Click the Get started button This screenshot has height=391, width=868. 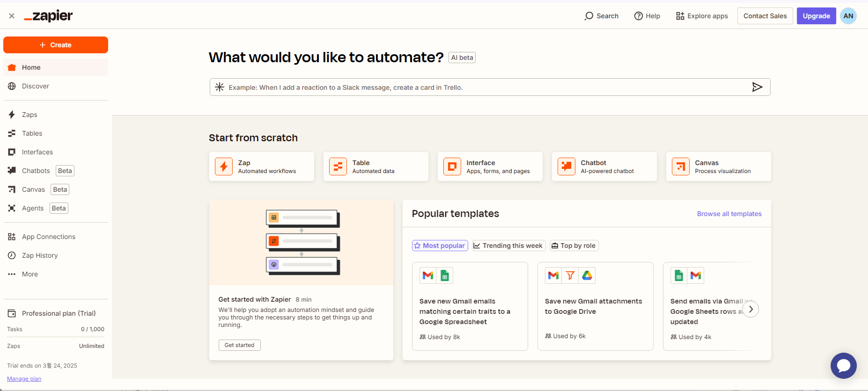pos(240,345)
